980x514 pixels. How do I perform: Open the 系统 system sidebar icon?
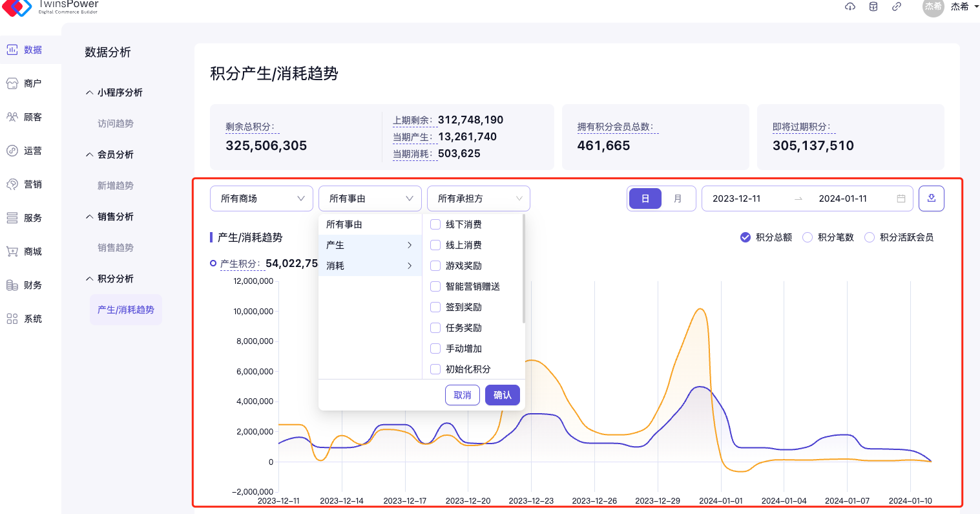tap(12, 319)
